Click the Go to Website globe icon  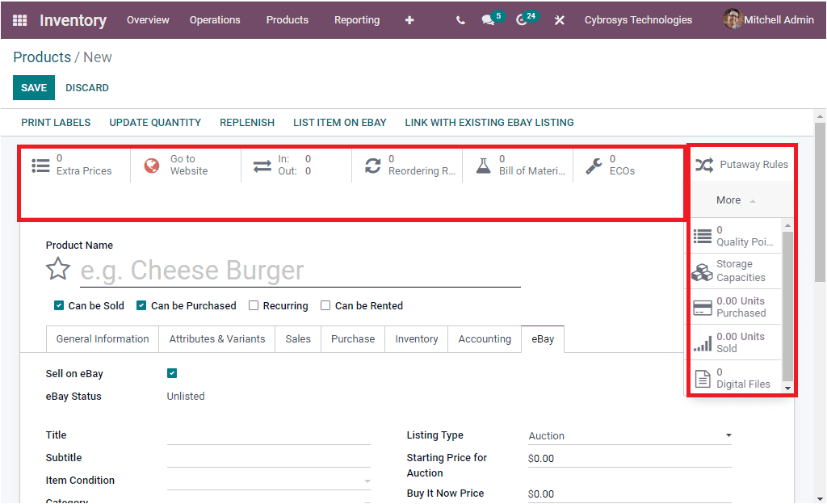pos(151,165)
